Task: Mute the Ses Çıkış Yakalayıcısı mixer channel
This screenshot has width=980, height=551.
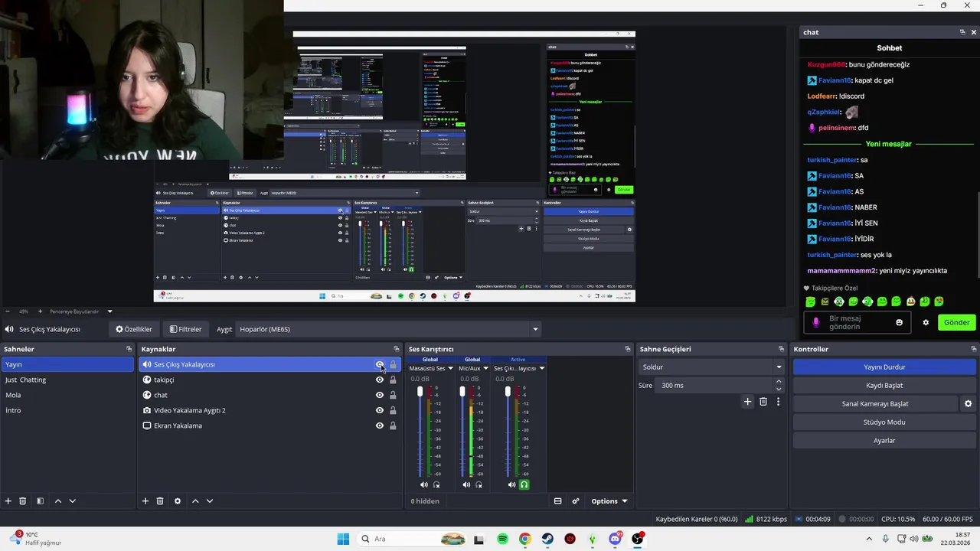Action: [511, 484]
